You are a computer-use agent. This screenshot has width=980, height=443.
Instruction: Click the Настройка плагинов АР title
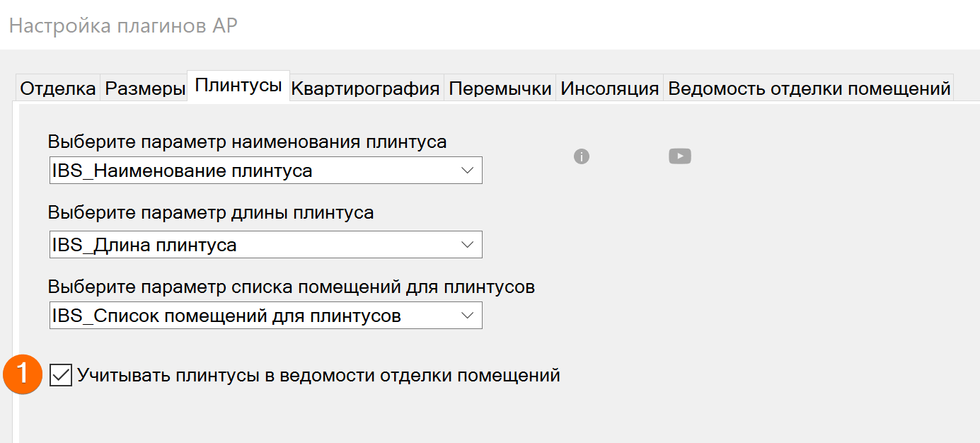123,25
